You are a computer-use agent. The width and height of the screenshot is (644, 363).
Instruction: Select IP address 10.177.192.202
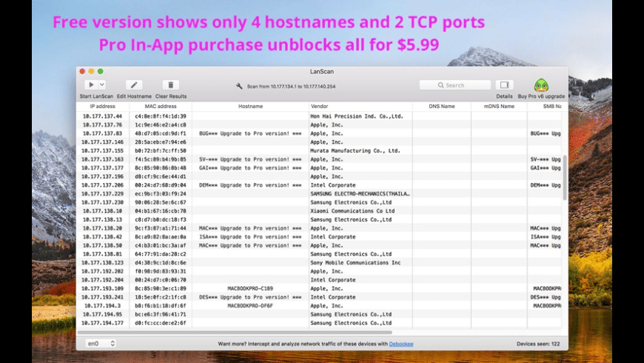[102, 271]
